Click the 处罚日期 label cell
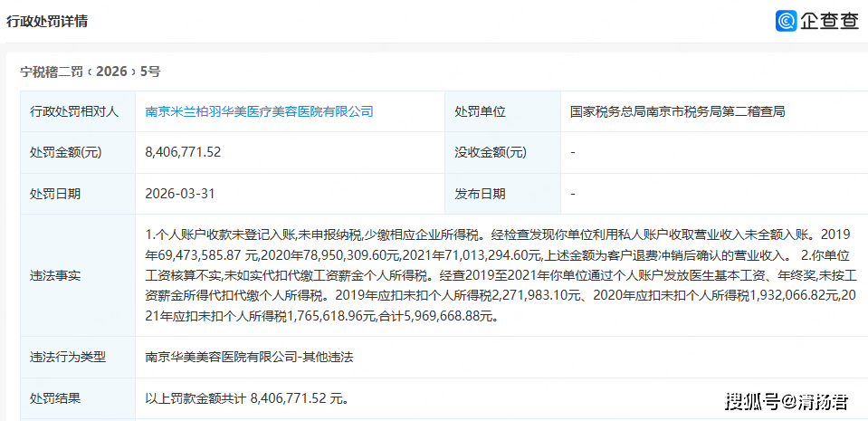The image size is (868, 421). coord(55,194)
